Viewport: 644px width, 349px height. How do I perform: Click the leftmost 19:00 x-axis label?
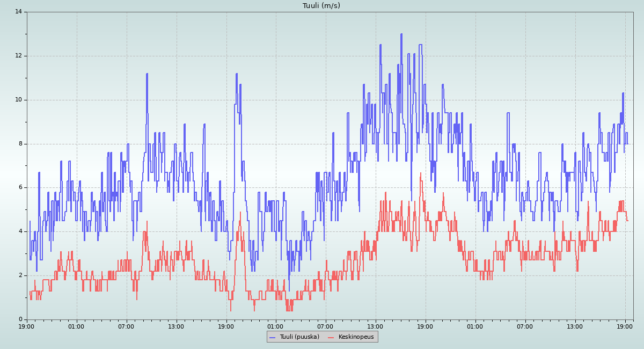[x=27, y=326]
